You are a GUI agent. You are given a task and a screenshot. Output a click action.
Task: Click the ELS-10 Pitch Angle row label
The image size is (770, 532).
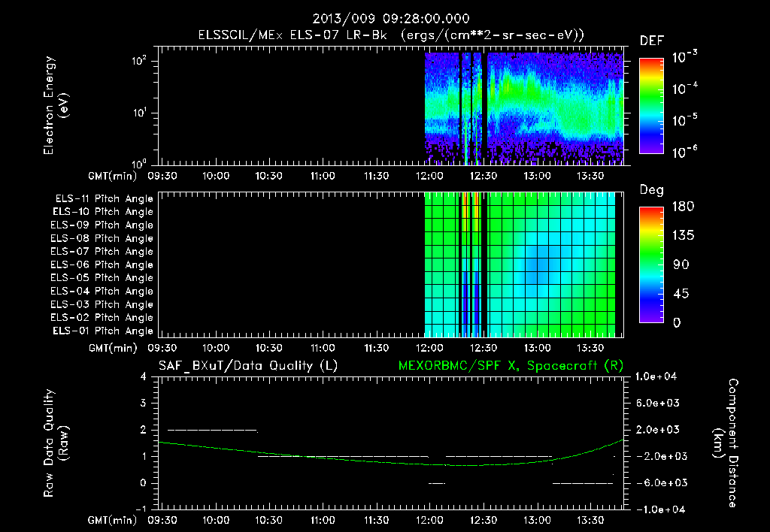pos(103,212)
